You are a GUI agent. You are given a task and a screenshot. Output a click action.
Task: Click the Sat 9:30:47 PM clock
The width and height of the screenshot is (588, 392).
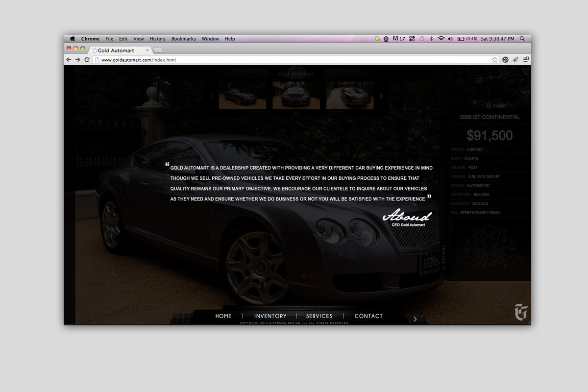[497, 39]
